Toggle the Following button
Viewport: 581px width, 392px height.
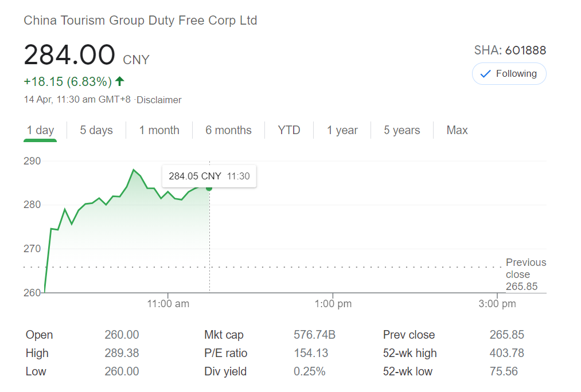[x=509, y=74]
